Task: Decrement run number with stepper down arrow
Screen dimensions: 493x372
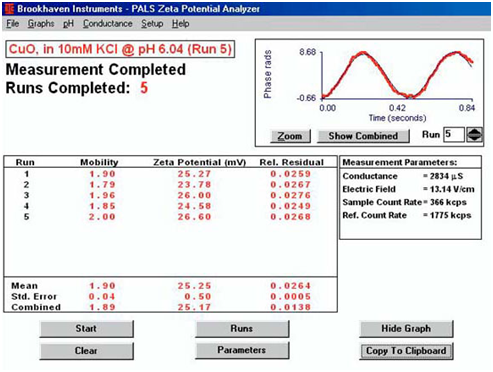Action: [474, 138]
